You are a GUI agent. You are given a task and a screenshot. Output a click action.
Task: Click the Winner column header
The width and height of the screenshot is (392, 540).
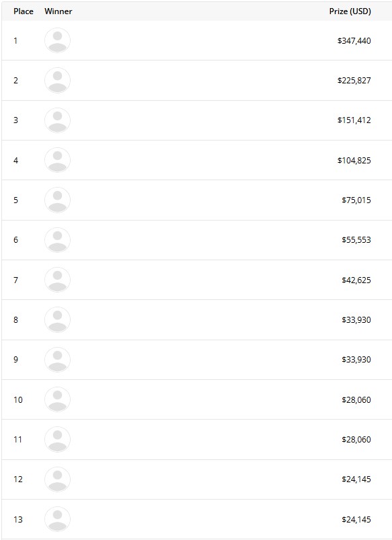[x=58, y=11]
